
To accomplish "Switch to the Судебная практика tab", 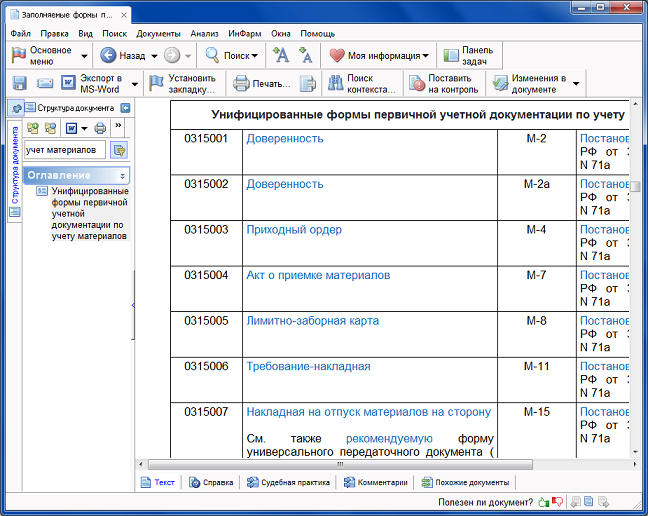I will point(288,482).
